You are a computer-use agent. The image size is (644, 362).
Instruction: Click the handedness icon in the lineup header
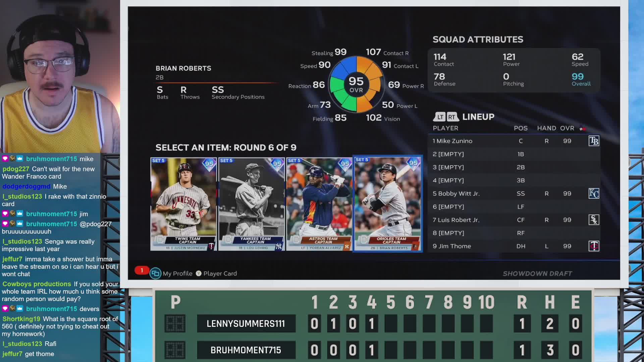coord(583,128)
